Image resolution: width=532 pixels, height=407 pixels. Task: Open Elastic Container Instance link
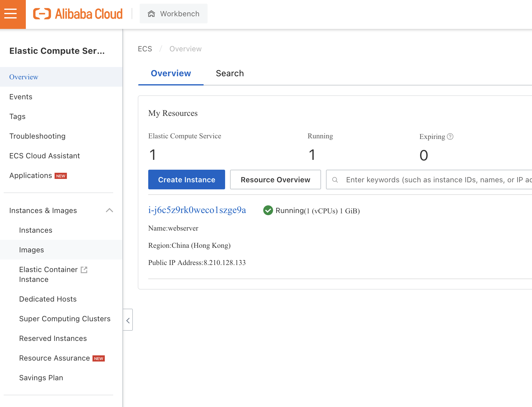coord(48,275)
